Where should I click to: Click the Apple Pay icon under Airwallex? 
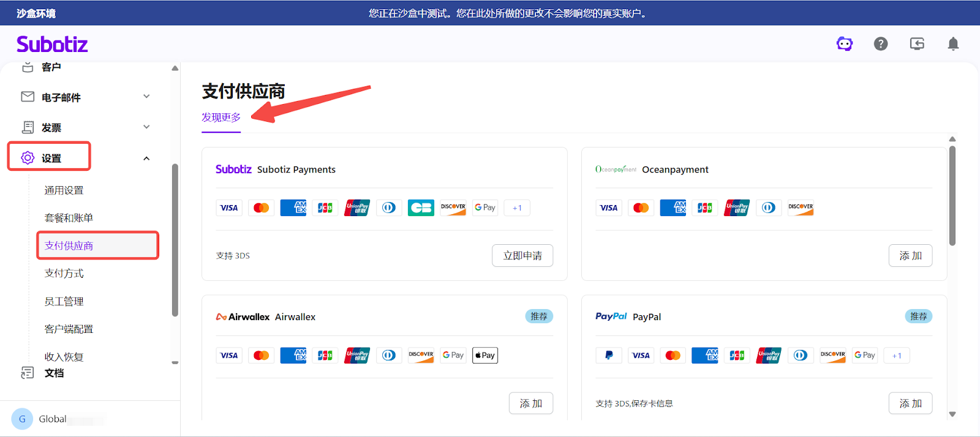pyautogui.click(x=485, y=356)
